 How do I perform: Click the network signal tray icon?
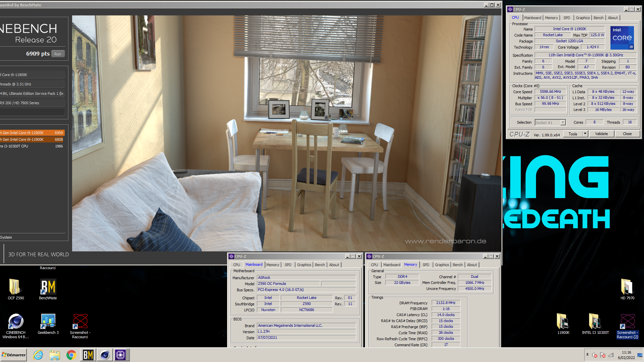(611, 355)
